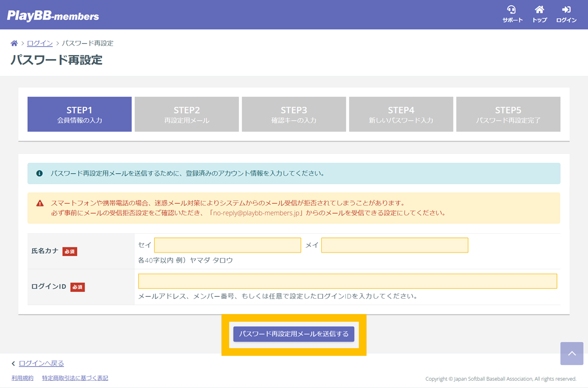Focus the メイ name input field
Image resolution: width=588 pixels, height=388 pixels.
click(x=394, y=245)
